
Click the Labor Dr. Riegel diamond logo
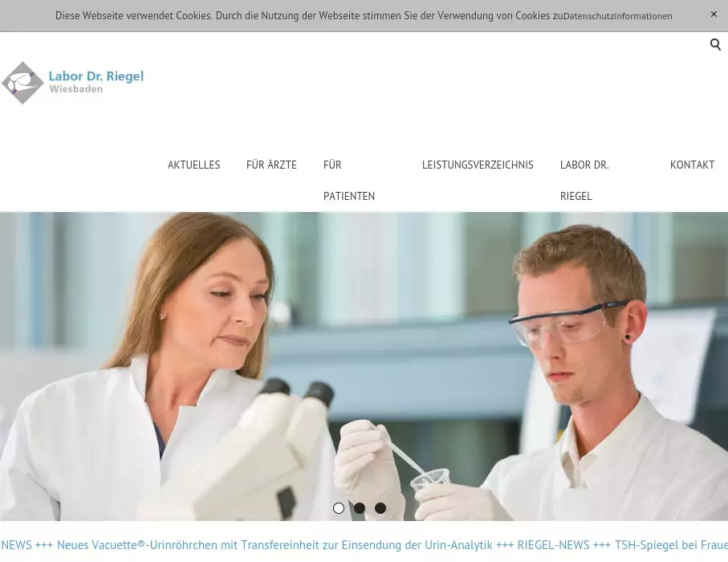pos(22,83)
